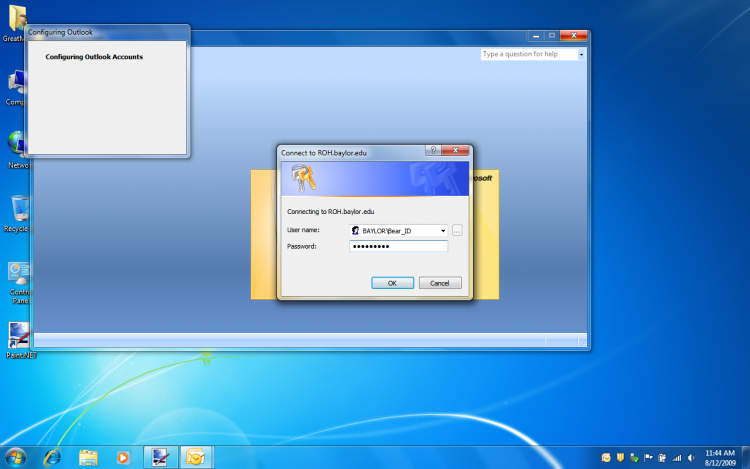Cancel the Connect to ROH.baylor.edu dialog

(440, 283)
